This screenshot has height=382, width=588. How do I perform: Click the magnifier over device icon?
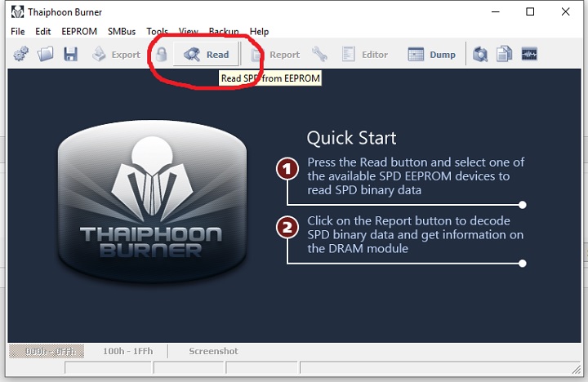tap(480, 55)
